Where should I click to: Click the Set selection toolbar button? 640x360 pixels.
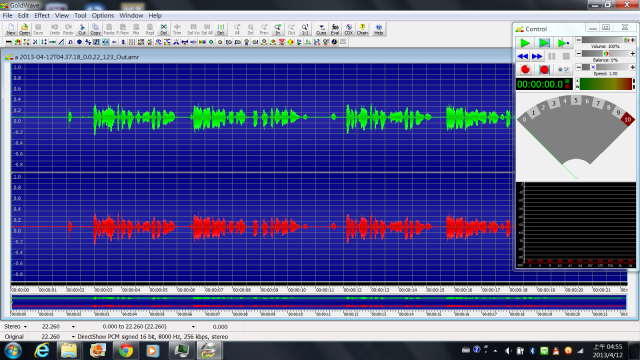[x=220, y=29]
